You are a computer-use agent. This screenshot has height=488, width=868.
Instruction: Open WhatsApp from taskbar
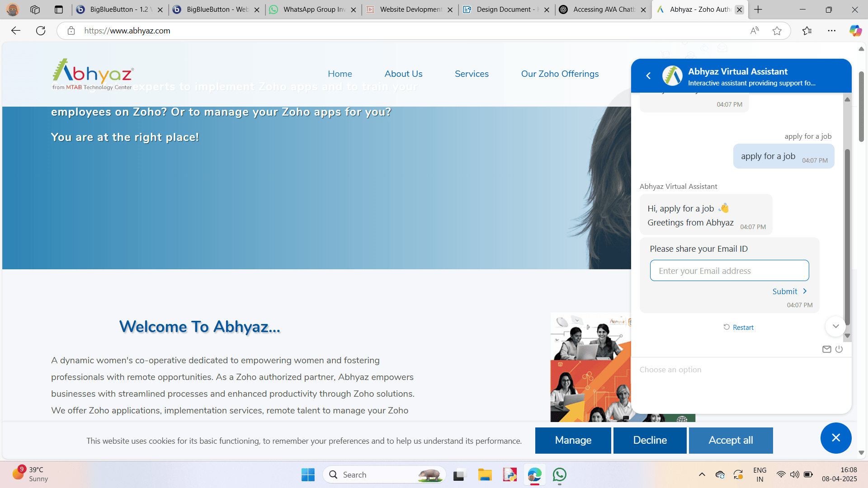pyautogui.click(x=560, y=475)
